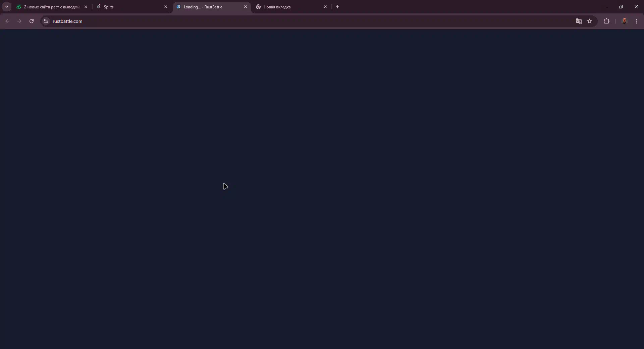Reload the rustbattle.com page
The width and height of the screenshot is (644, 349).
click(32, 21)
